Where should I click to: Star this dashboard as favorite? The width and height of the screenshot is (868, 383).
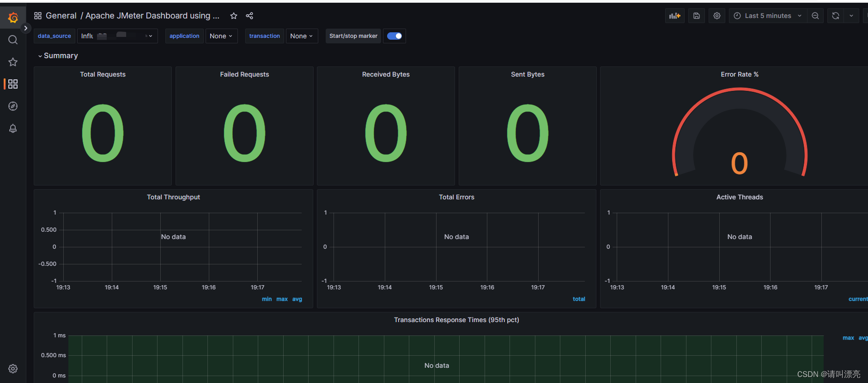pos(234,16)
